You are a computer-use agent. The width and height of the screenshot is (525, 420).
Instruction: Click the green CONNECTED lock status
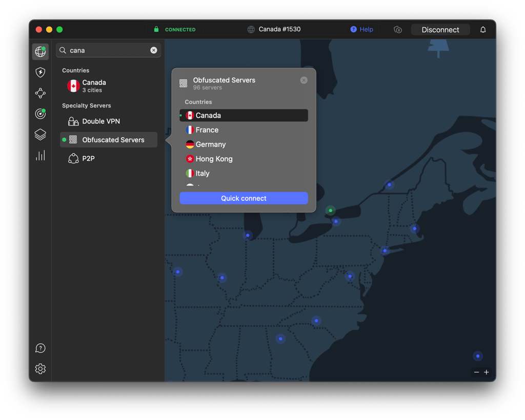[175, 29]
